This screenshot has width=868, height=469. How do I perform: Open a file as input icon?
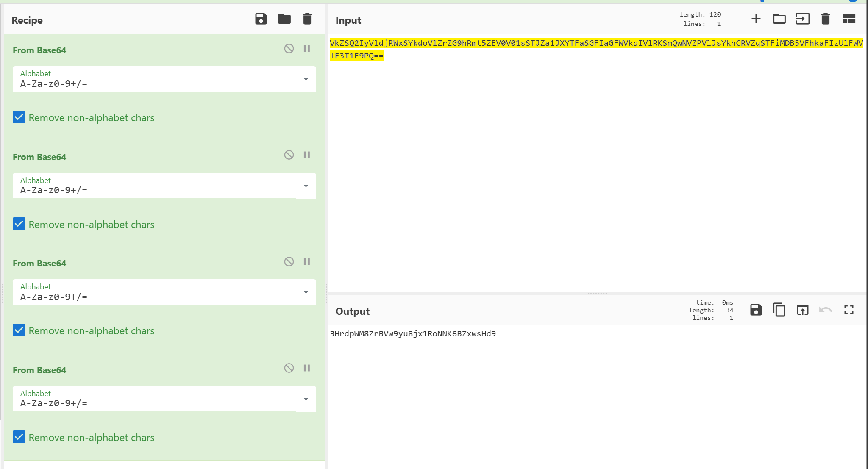tap(803, 19)
